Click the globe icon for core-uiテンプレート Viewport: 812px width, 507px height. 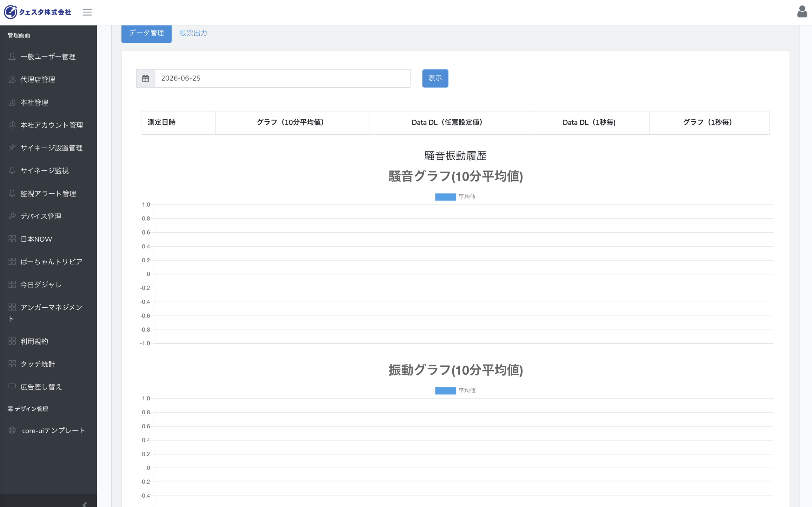point(12,430)
